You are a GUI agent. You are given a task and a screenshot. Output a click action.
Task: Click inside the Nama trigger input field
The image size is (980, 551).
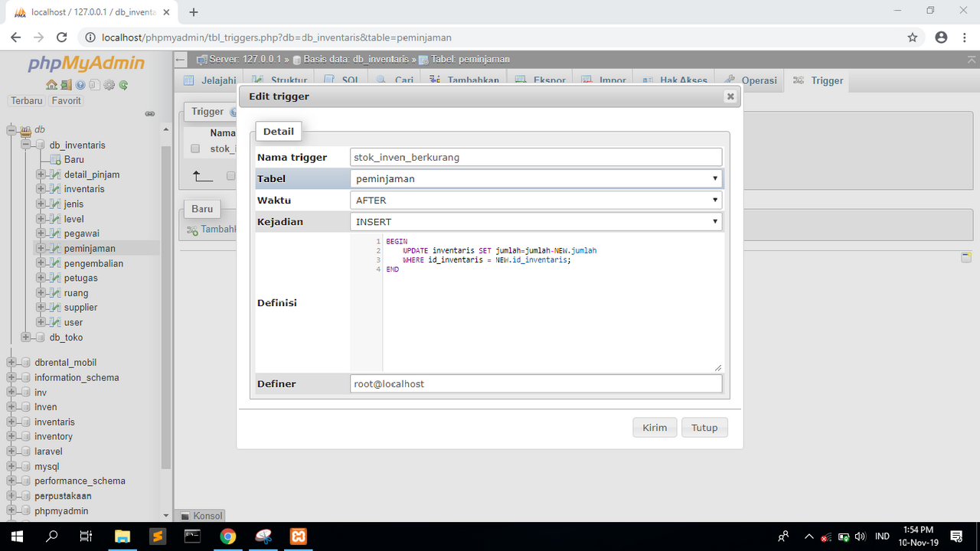[535, 157]
